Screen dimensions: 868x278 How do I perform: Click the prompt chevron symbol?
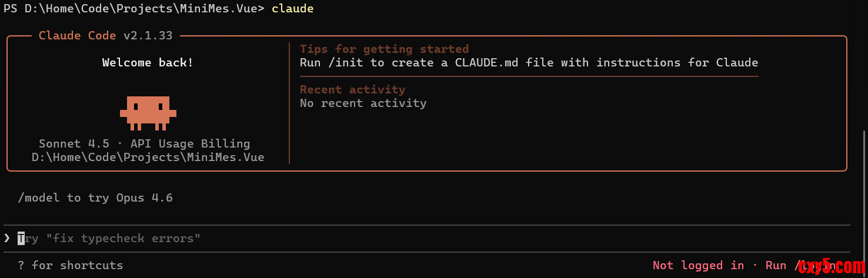click(x=7, y=238)
